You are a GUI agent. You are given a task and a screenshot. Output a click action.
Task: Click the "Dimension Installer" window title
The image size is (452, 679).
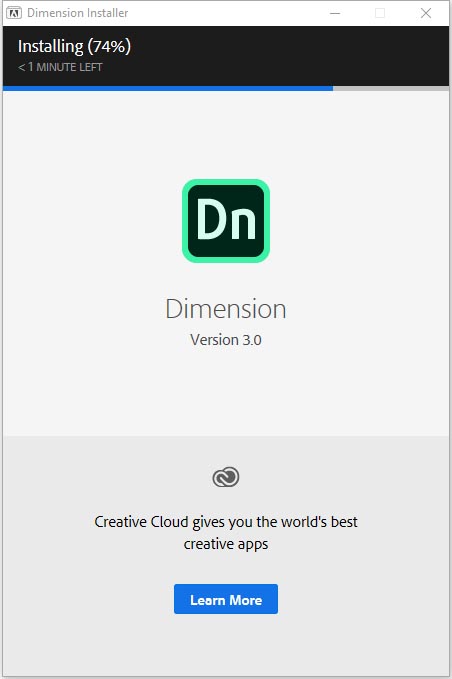click(x=77, y=13)
